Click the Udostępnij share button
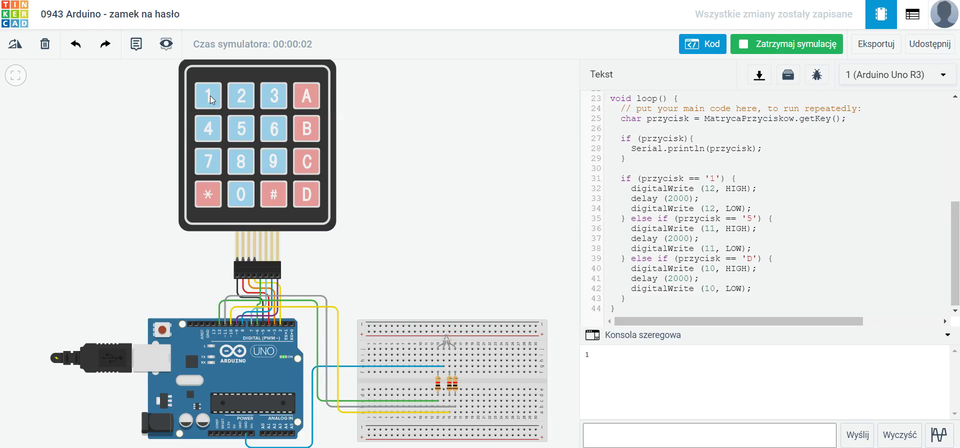This screenshot has height=448, width=960. (x=930, y=44)
